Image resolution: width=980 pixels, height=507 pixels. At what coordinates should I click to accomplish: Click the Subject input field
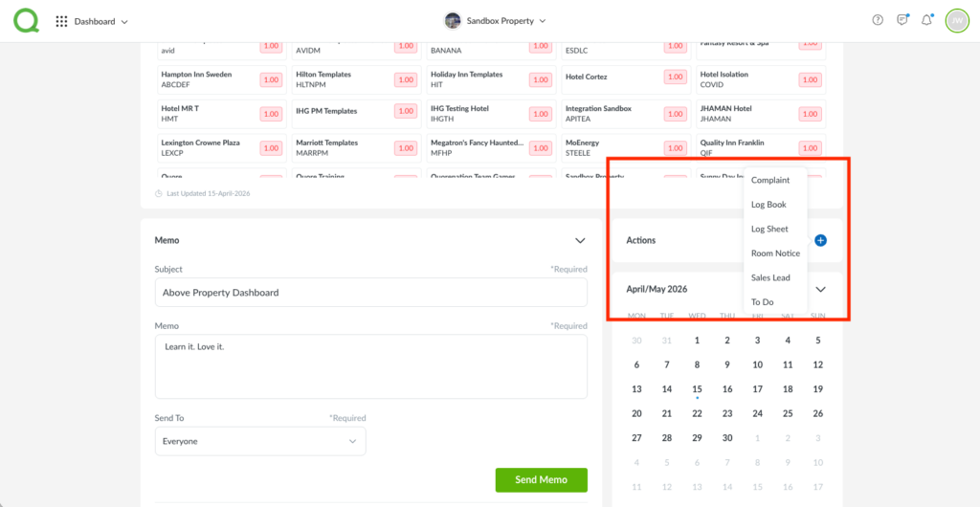(371, 293)
